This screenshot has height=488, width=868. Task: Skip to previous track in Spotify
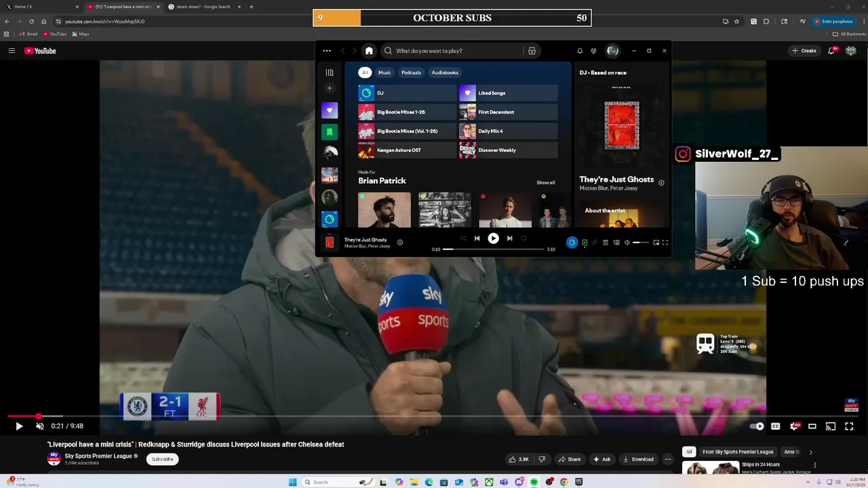pos(477,239)
